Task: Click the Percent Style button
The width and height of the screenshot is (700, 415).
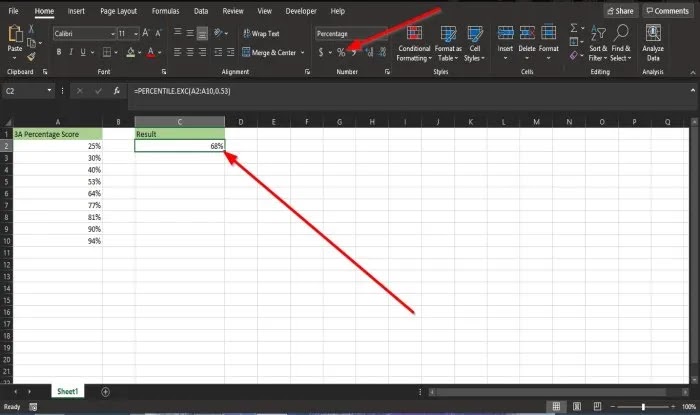Action: pos(341,53)
